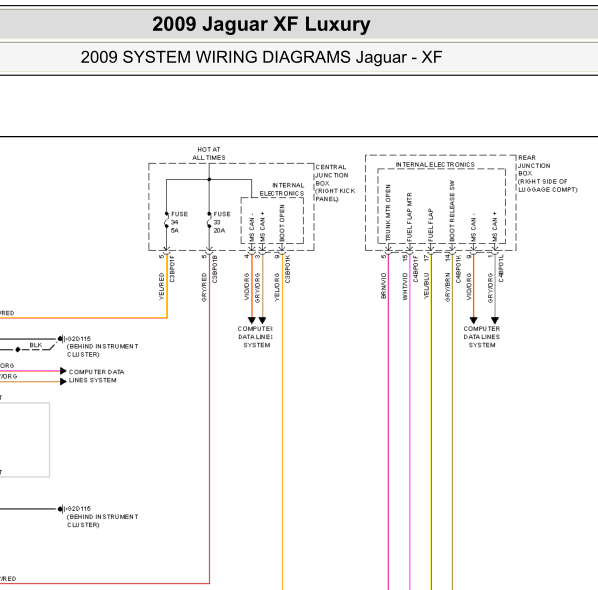Image resolution: width=598 pixels, height=590 pixels.
Task: Click connector label "C3BP01B"
Action: pyautogui.click(x=215, y=269)
